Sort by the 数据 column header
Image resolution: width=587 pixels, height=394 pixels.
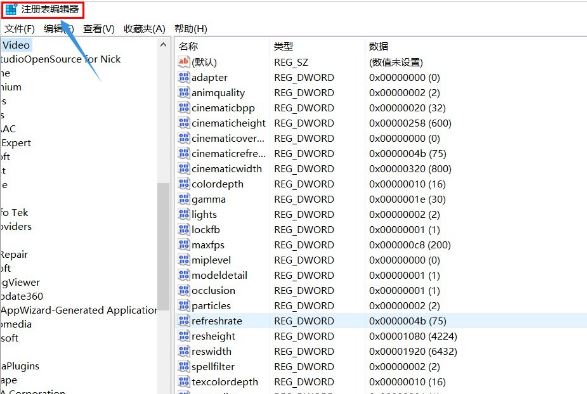[378, 46]
